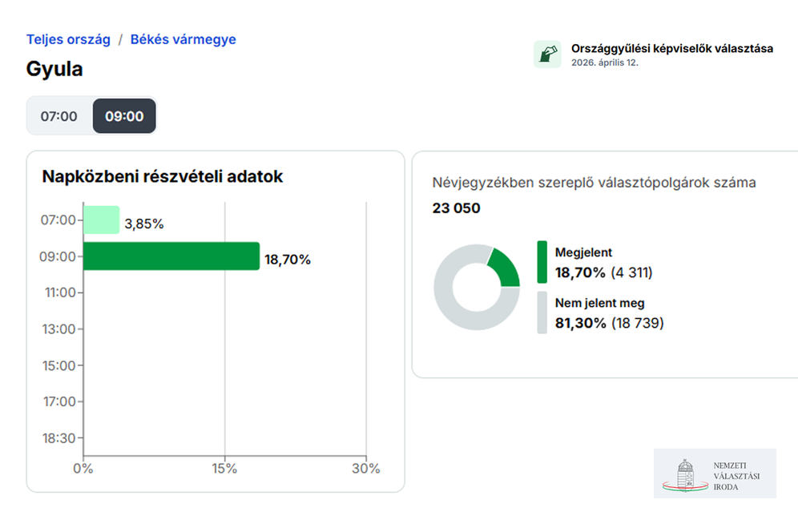The width and height of the screenshot is (798, 532).
Task: Click the Napközbeni részvételi adatok heading
Action: click(x=163, y=176)
